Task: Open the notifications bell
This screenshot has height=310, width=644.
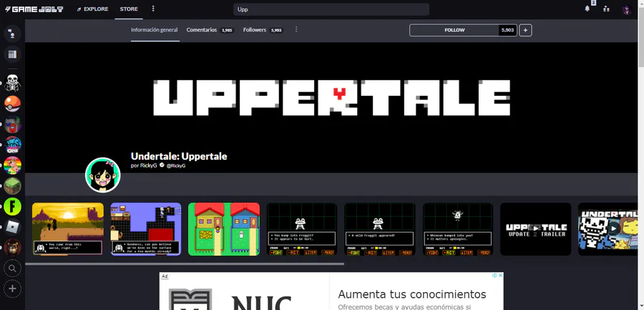Action: pyautogui.click(x=587, y=9)
